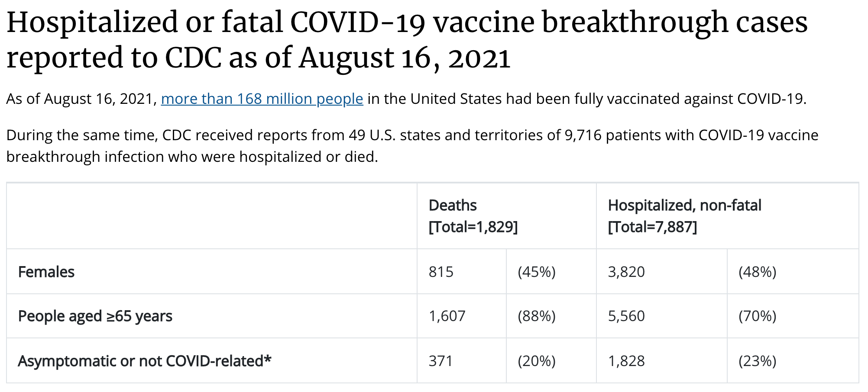The height and width of the screenshot is (392, 868).
Task: Click the (88%) deaths percentage cell
Action: (537, 316)
